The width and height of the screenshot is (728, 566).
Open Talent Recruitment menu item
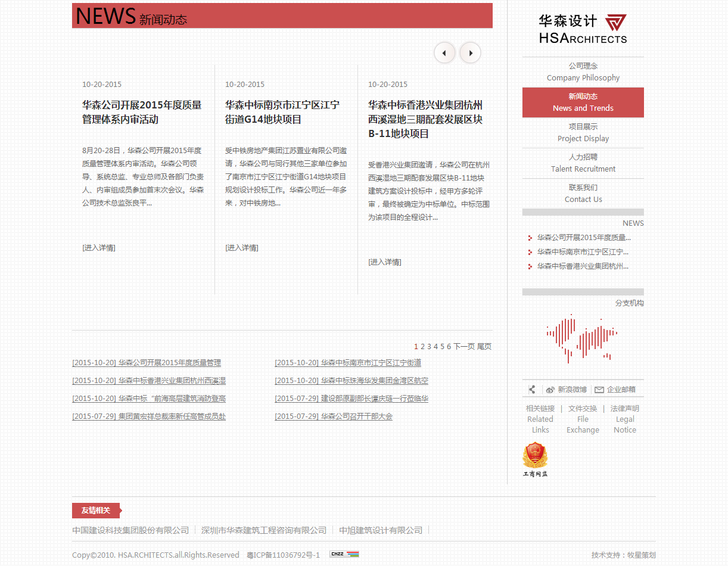click(x=583, y=163)
